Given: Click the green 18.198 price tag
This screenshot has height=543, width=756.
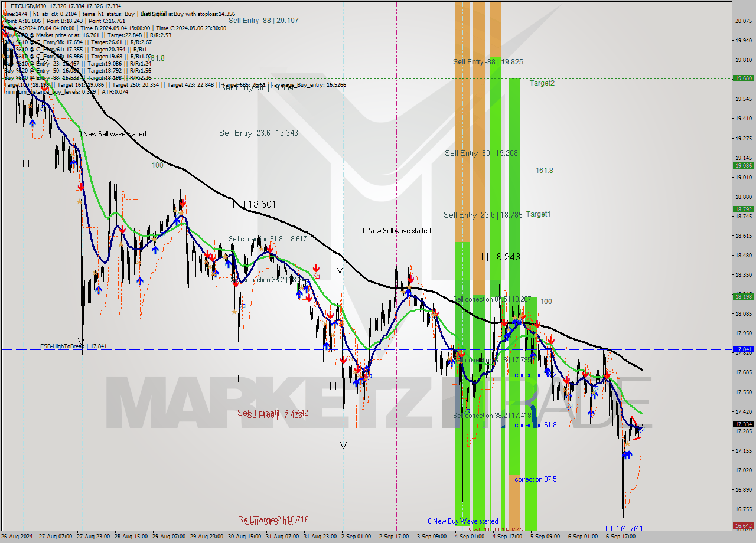Looking at the screenshot, I should [743, 296].
